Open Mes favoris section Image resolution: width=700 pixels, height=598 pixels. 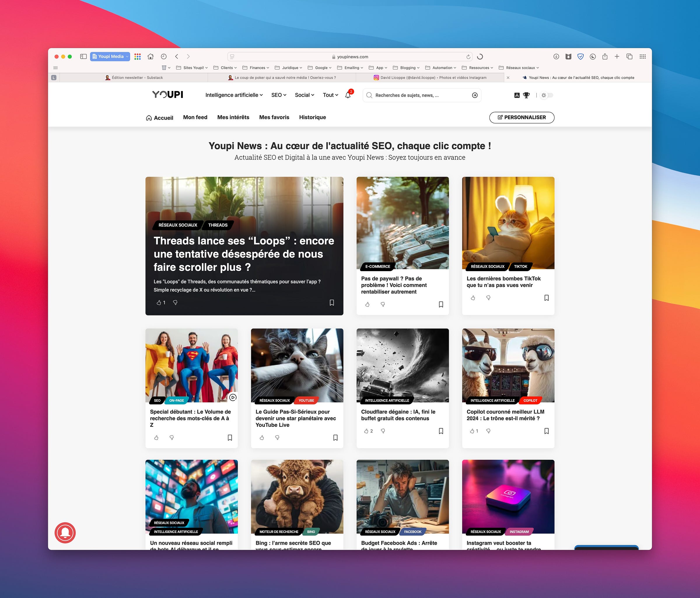tap(274, 117)
